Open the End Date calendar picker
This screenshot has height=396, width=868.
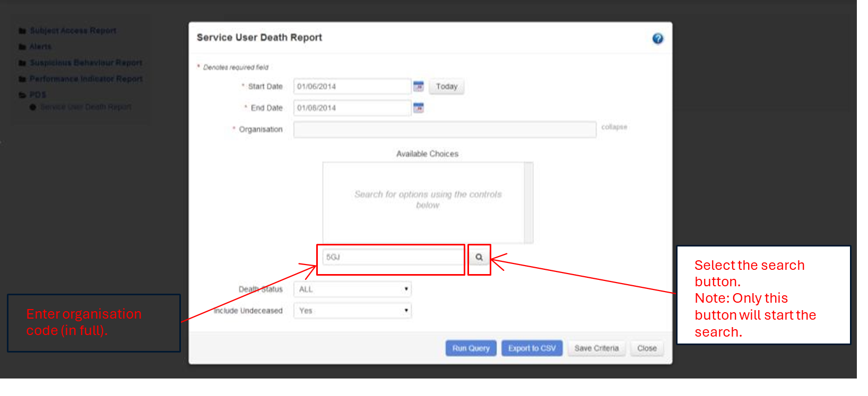click(418, 108)
